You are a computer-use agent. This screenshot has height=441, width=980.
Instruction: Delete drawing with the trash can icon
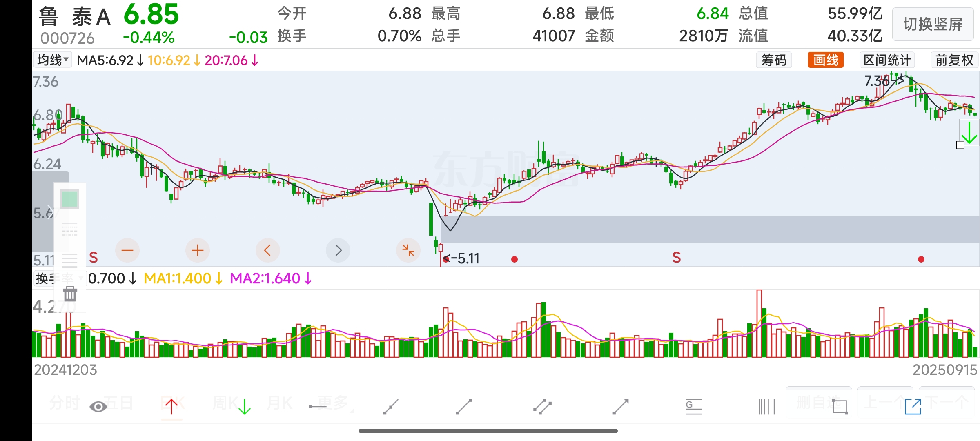tap(70, 294)
